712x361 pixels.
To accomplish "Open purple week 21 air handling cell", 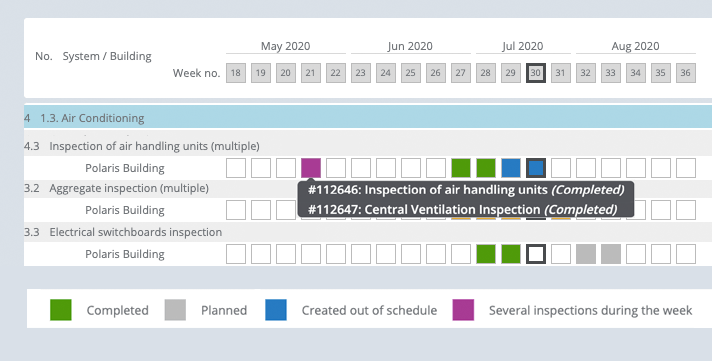I will click(311, 168).
